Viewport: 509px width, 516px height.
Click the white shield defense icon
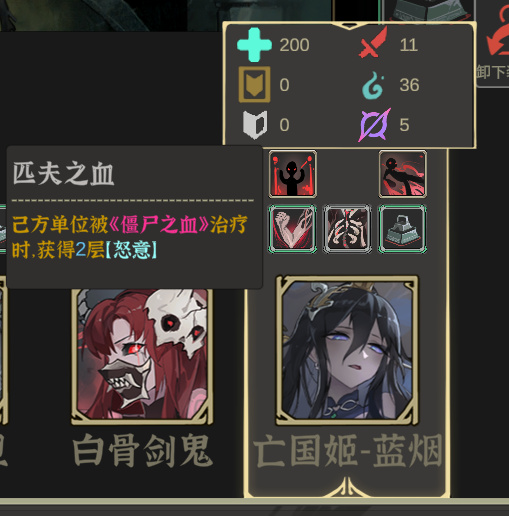coord(255,124)
